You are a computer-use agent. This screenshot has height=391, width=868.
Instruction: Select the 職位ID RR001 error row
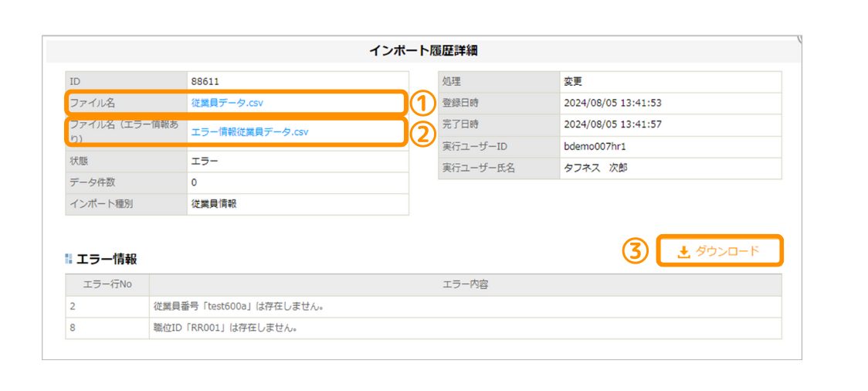[x=226, y=328]
